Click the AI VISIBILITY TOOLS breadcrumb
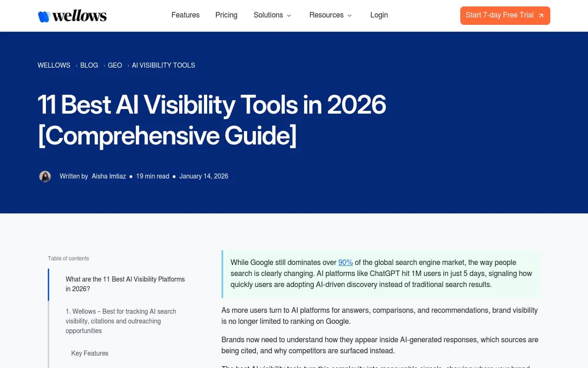The height and width of the screenshot is (368, 588). tap(163, 65)
